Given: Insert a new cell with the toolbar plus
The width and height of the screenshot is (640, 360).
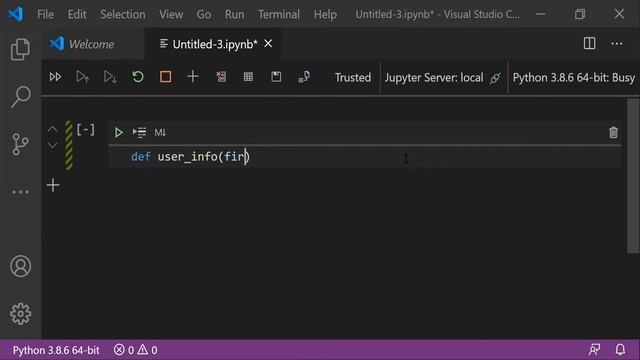Looking at the screenshot, I should pyautogui.click(x=193, y=77).
